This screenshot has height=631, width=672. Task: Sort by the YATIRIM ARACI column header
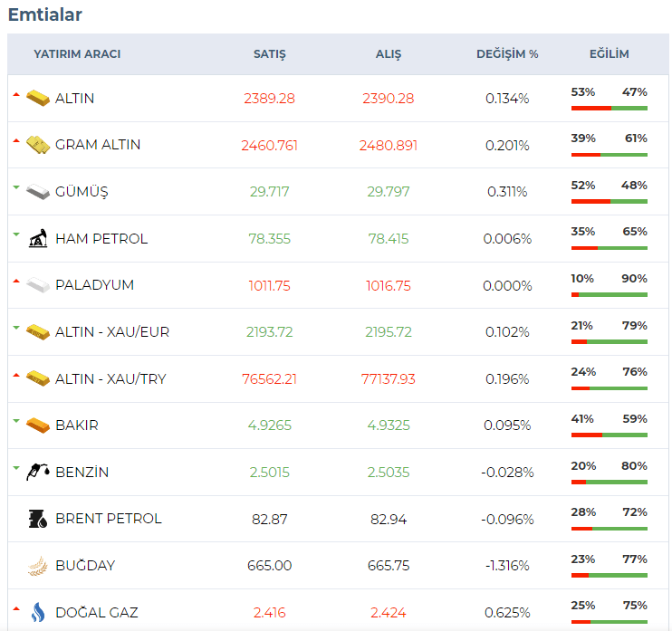click(77, 54)
